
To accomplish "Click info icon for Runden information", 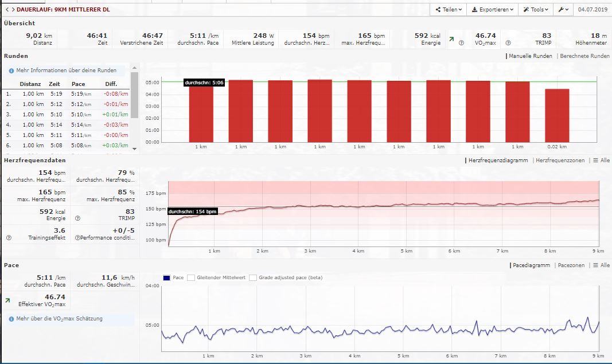I will [x=11, y=71].
